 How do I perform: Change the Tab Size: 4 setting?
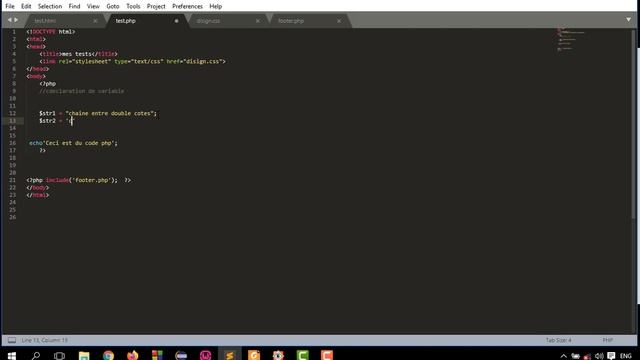[558, 340]
